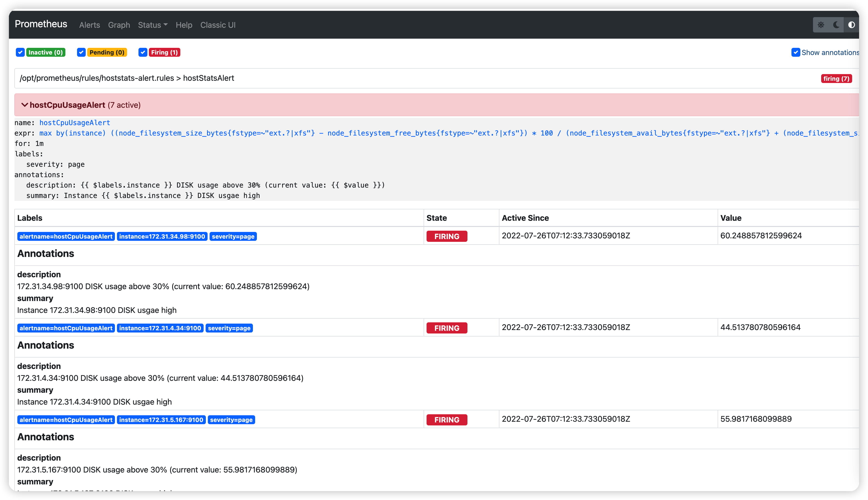Click FIRING state for 172.31.4.34
The height and width of the screenshot is (500, 868).
pyautogui.click(x=447, y=328)
